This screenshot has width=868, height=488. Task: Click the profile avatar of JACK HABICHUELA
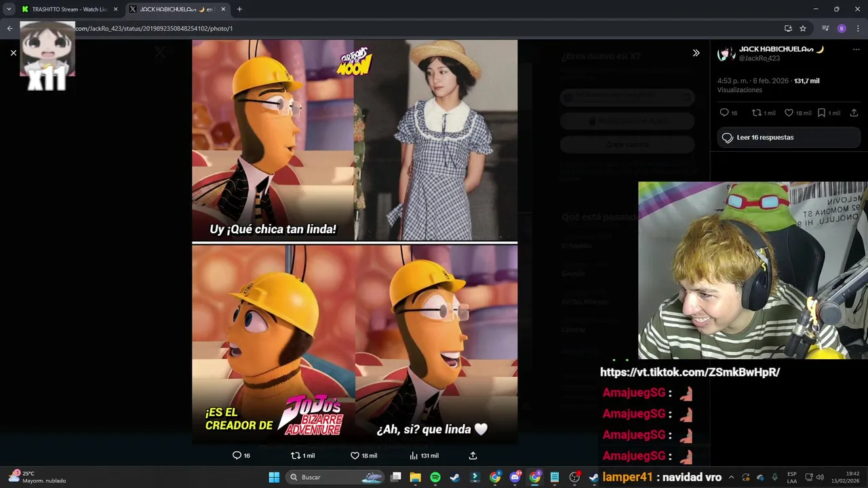tap(726, 54)
